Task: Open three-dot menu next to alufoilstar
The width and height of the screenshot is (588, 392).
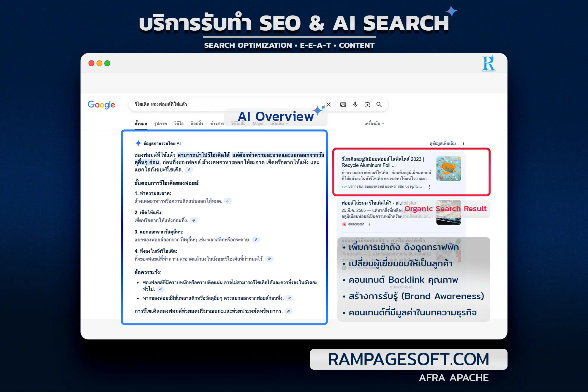Action: point(369,225)
